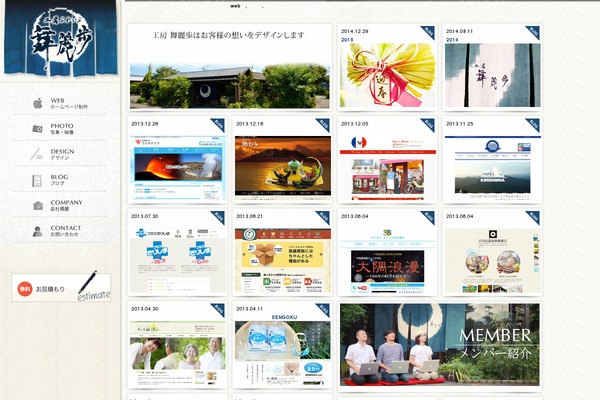
Task: Open the 2014.08.11 noren curtain thumbnail
Action: [492, 75]
